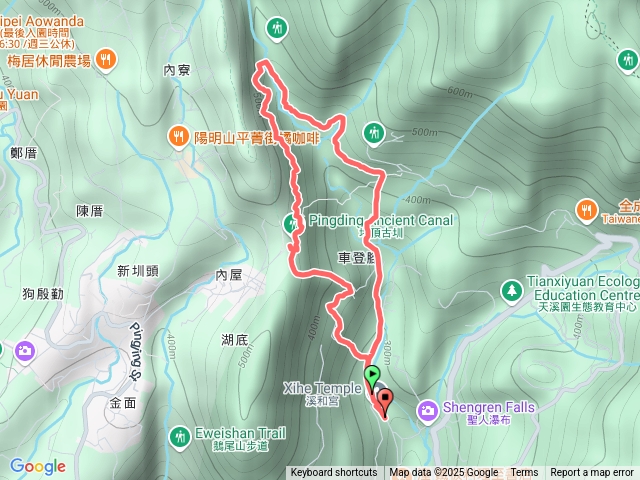Viewport: 640px width, 480px height.
Task: Open the Shengren Falls camera pin
Action: 428,411
